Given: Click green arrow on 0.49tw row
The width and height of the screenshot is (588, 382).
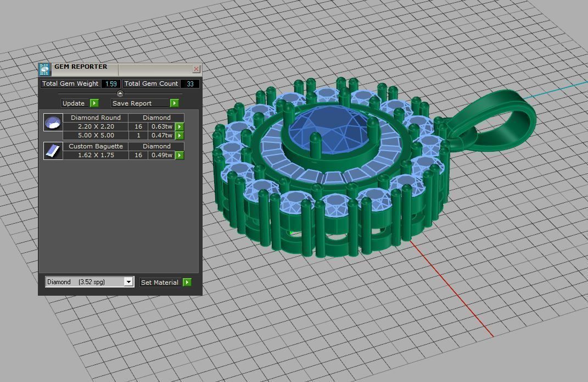Looking at the screenshot, I should 180,155.
